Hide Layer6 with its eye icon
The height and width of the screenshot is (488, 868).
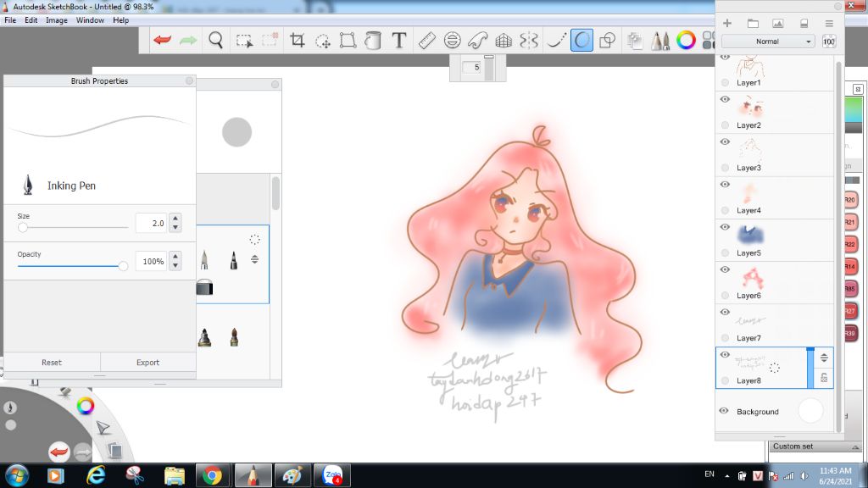click(x=726, y=270)
